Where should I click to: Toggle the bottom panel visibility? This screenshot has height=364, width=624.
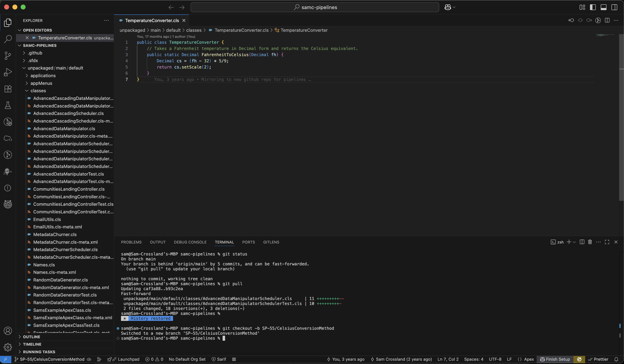point(603,7)
